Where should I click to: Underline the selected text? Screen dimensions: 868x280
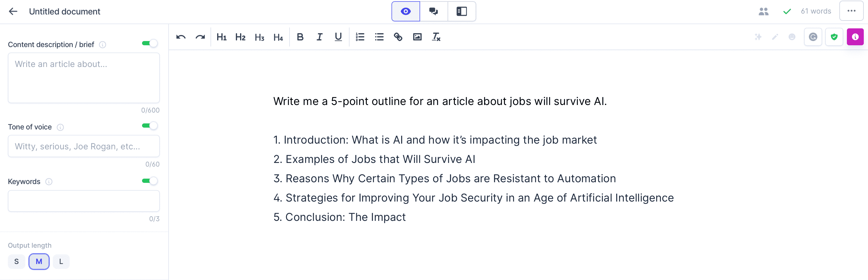338,37
